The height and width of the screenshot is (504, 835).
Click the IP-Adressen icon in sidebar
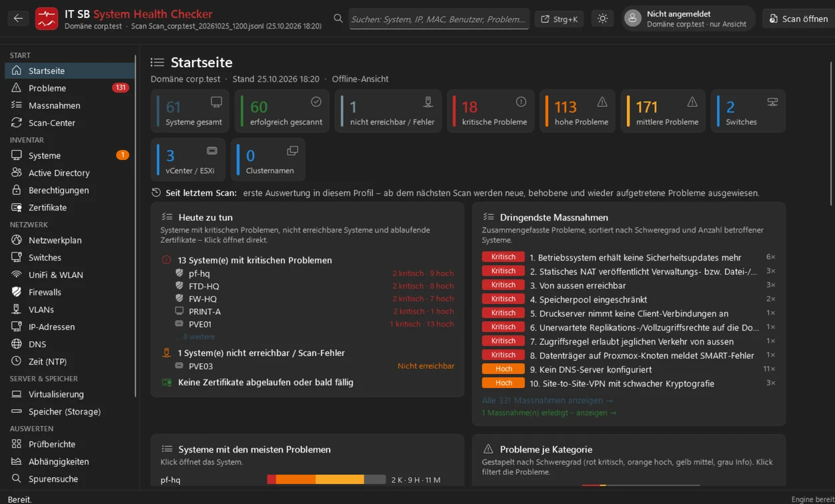(17, 327)
